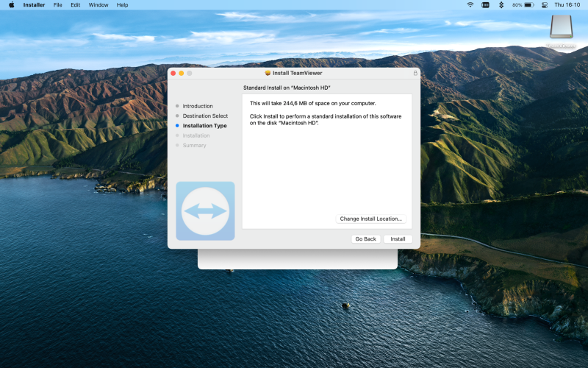Click the Introduction step in the sidebar
Image resolution: width=588 pixels, height=368 pixels.
[x=198, y=106]
